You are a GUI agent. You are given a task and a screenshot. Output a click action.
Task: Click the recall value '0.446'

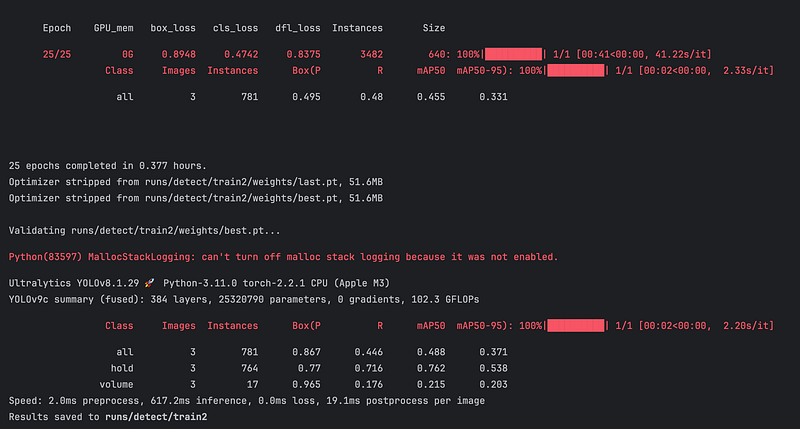368,352
